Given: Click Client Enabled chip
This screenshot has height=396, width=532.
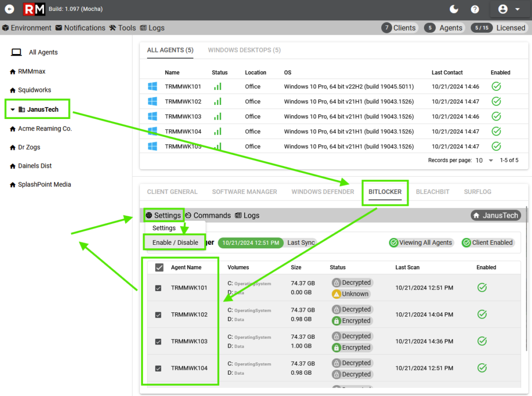Looking at the screenshot, I should tap(488, 243).
